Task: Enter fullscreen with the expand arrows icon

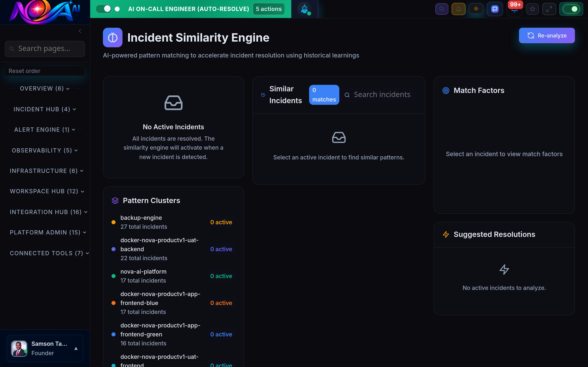Action: pyautogui.click(x=549, y=9)
